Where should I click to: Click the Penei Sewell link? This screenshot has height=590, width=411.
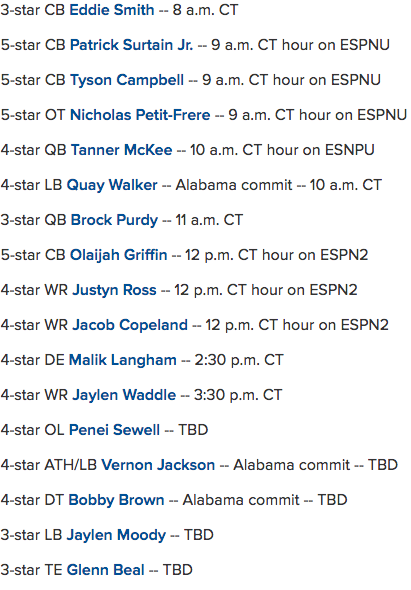tap(114, 430)
